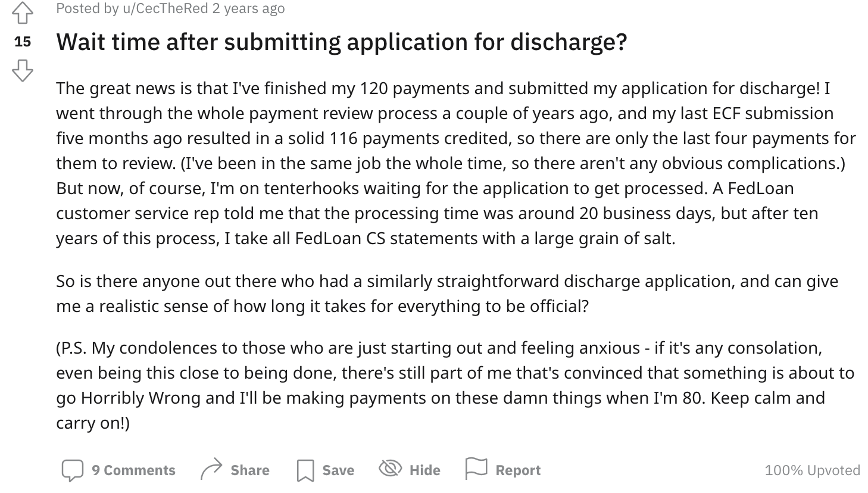This screenshot has height=493, width=868.
Task: Open the "Wait time after submitting application" title
Action: (x=341, y=42)
